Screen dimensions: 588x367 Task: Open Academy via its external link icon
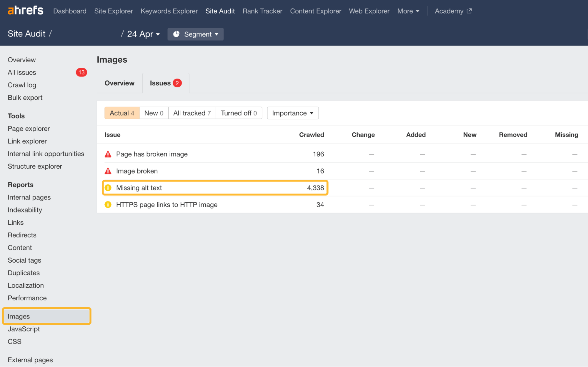click(469, 11)
